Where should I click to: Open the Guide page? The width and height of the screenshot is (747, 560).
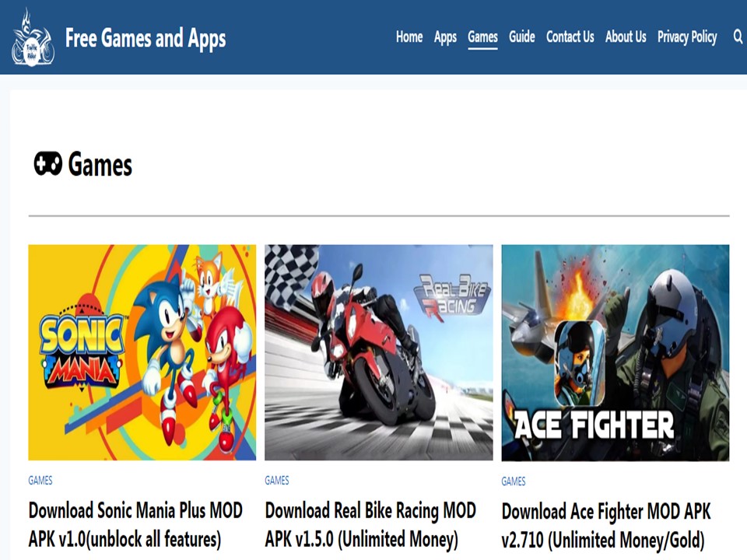coord(521,37)
